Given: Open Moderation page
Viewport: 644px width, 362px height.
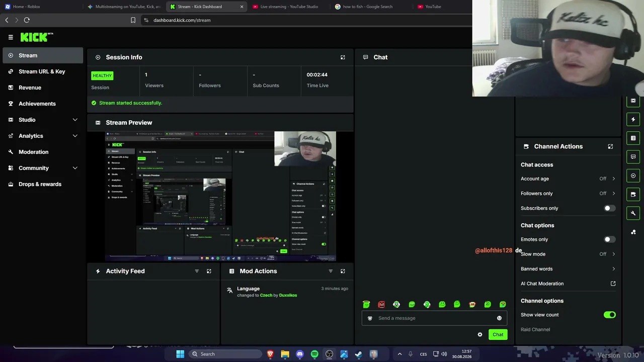Looking at the screenshot, I should coord(43,152).
